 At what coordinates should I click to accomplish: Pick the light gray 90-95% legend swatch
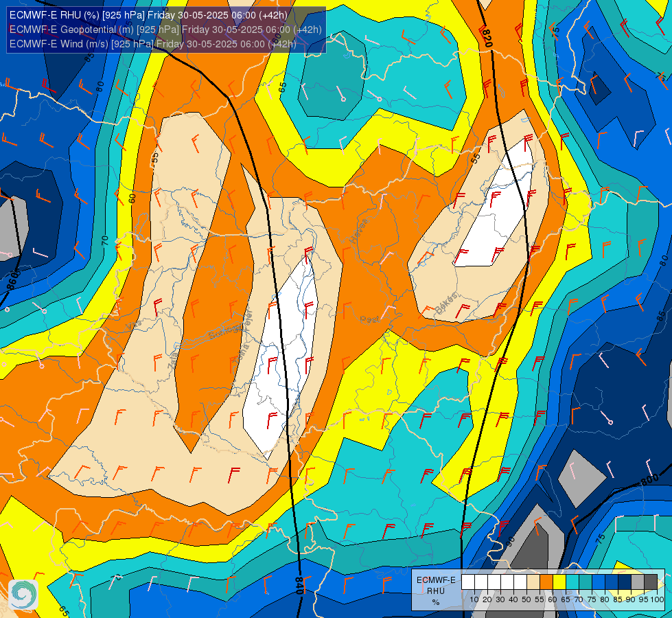click(x=638, y=582)
